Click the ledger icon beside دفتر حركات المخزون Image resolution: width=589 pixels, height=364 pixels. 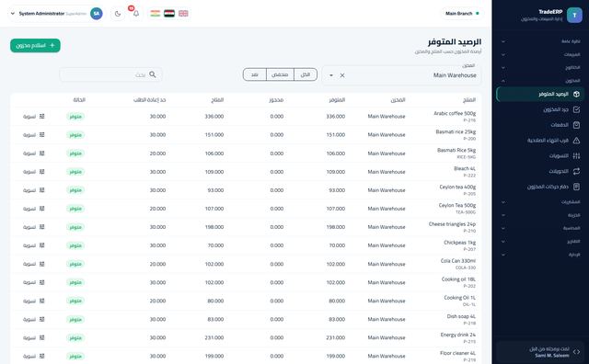coord(576,187)
